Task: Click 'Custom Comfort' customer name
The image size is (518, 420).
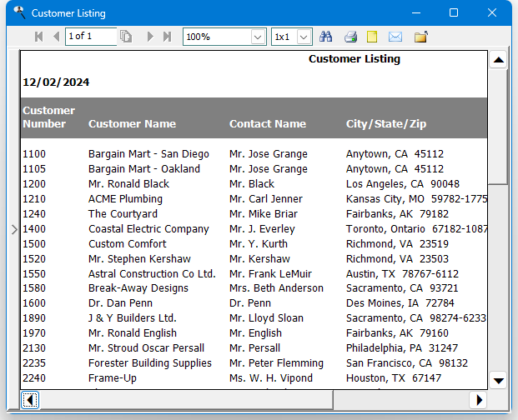Action: [127, 244]
